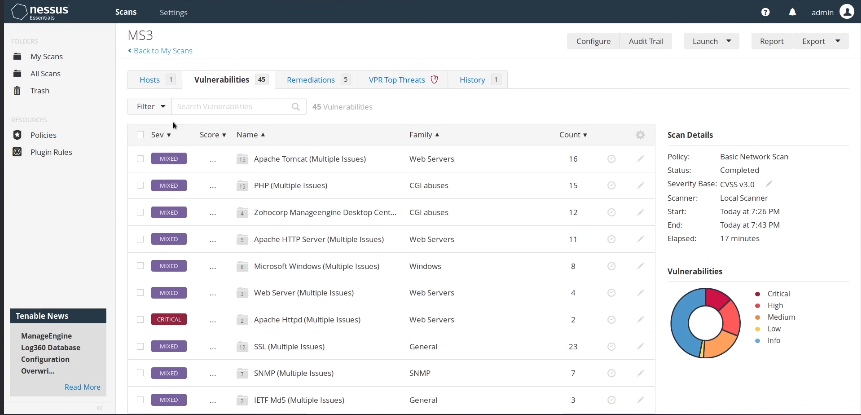861x415 pixels.
Task: Expand the Launch dropdown menu
Action: (711, 41)
